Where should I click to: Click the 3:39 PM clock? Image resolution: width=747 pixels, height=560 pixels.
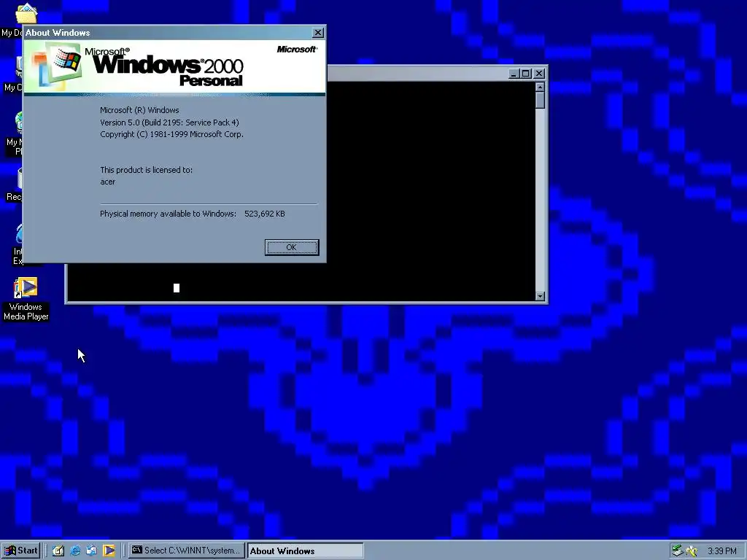721,551
